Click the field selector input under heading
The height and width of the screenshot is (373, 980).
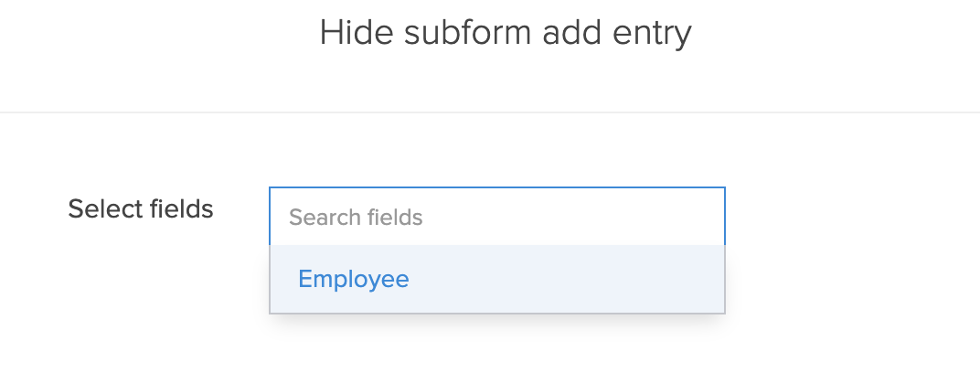point(496,218)
